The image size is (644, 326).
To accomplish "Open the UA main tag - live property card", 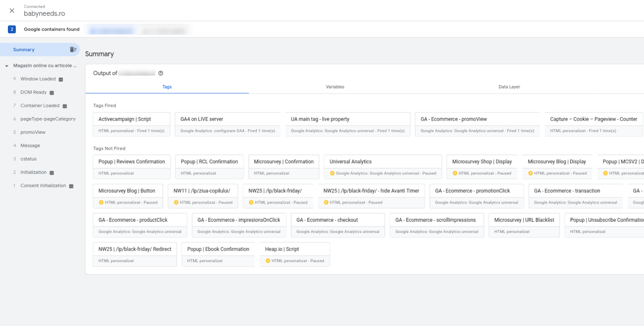I will pos(348,125).
